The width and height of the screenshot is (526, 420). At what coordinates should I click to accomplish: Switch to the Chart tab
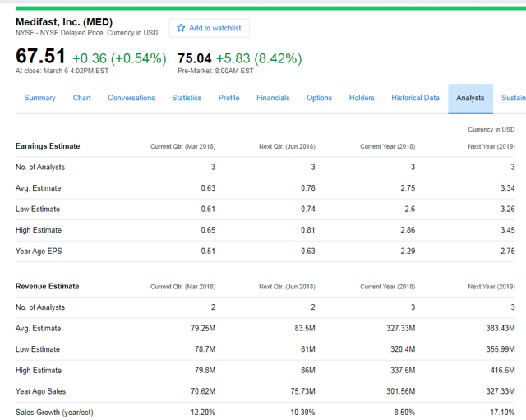coord(82,98)
